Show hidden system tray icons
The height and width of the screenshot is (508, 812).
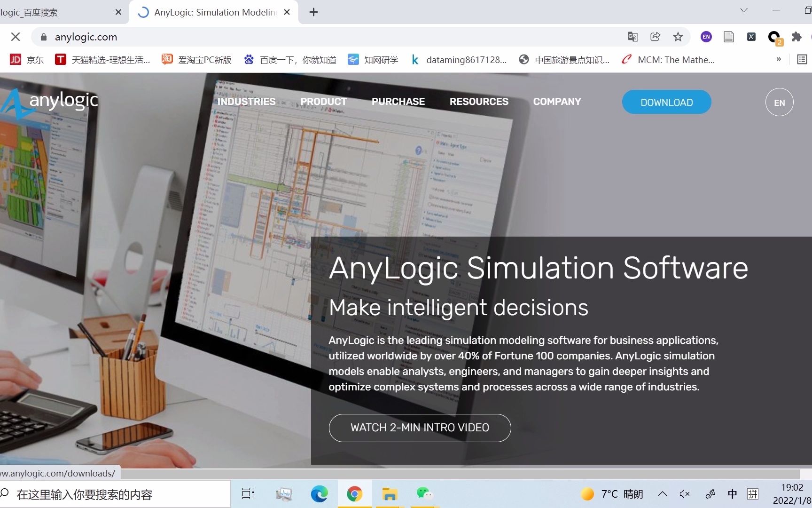tap(663, 494)
